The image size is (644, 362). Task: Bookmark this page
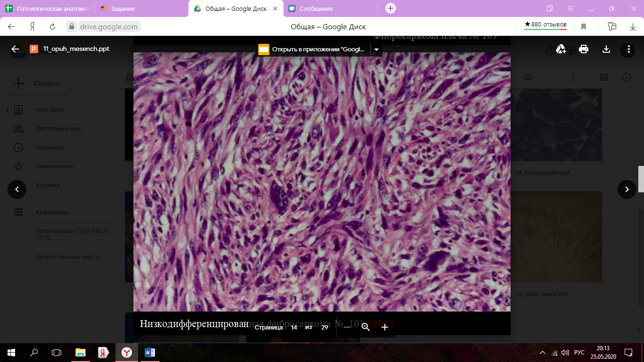tap(584, 27)
